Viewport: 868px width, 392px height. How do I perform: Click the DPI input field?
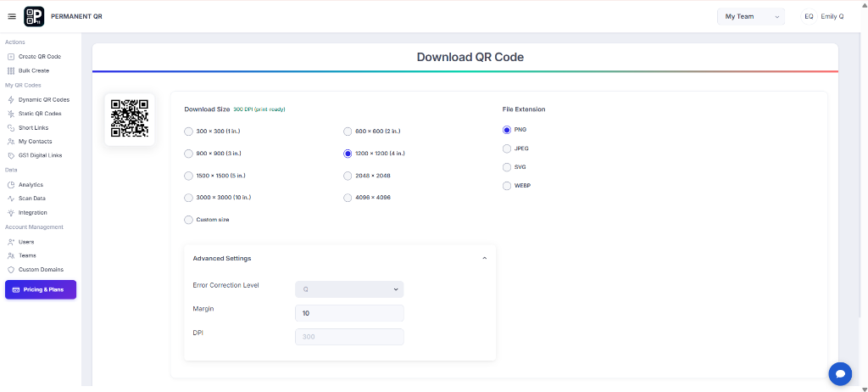pos(349,337)
